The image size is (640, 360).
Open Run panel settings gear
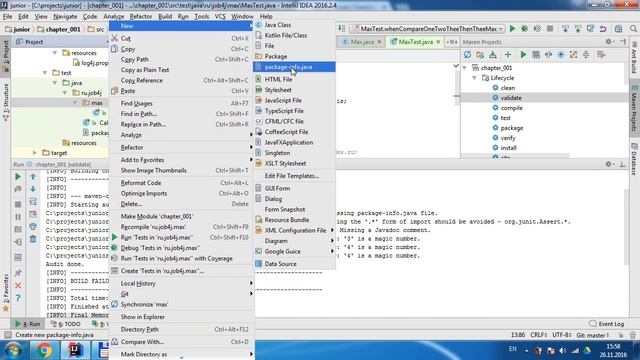click(609, 164)
